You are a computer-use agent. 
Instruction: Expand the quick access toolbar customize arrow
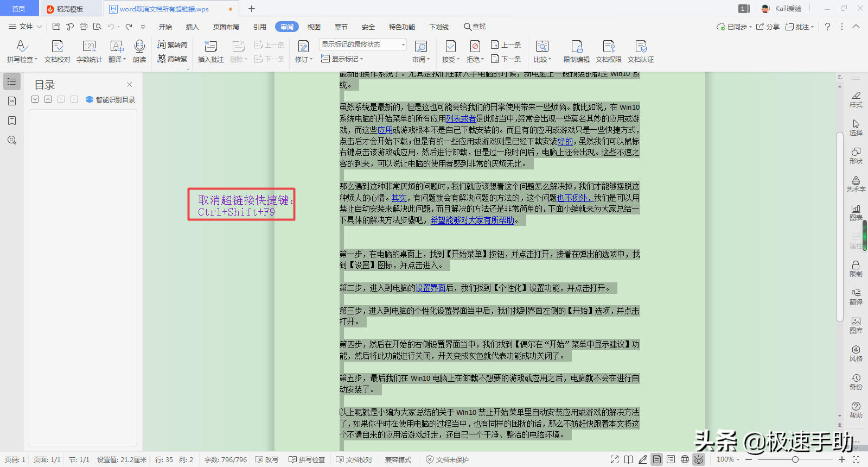point(143,27)
